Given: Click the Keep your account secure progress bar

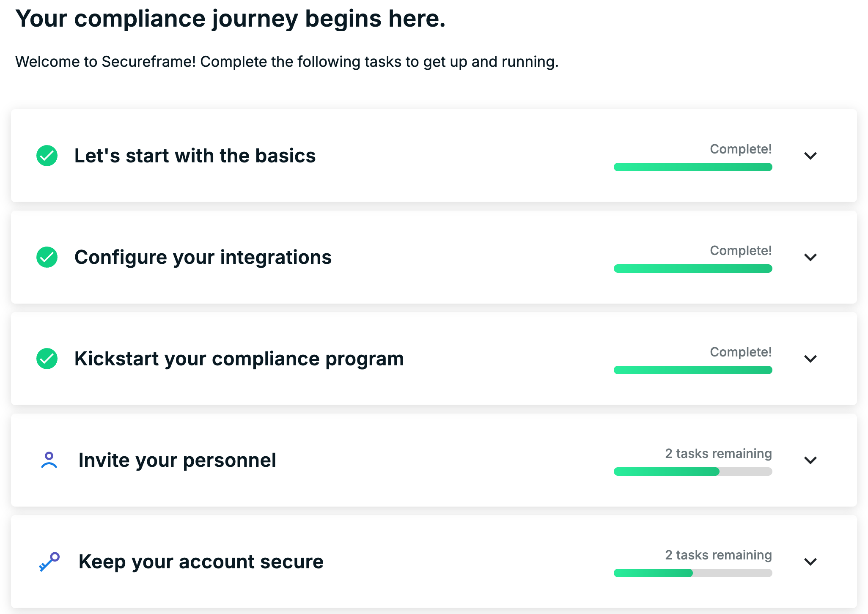Looking at the screenshot, I should 693,573.
